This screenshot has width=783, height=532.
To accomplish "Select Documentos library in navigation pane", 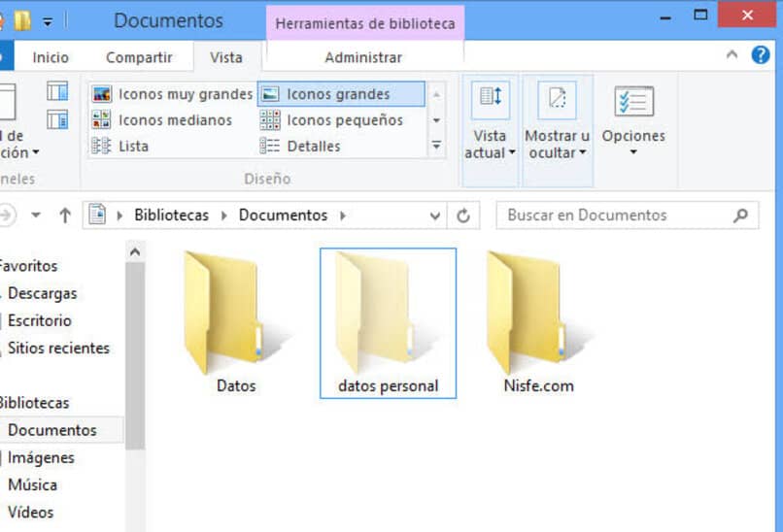I will pyautogui.click(x=52, y=430).
